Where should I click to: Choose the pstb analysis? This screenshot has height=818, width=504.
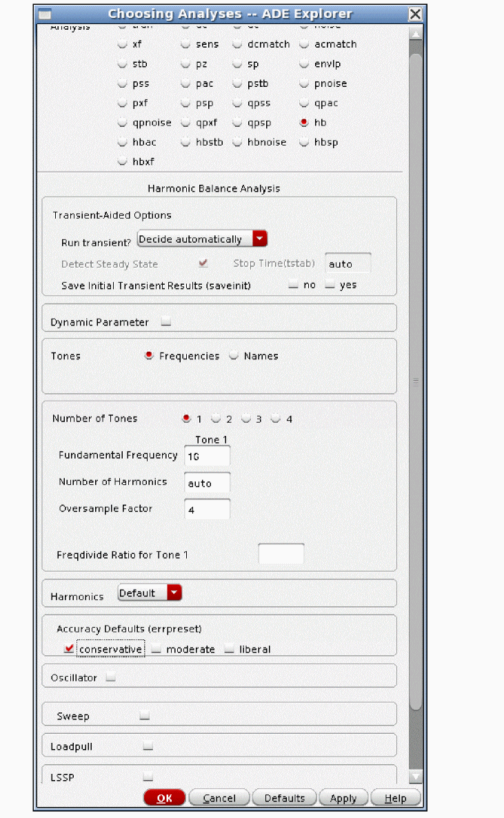pos(237,83)
